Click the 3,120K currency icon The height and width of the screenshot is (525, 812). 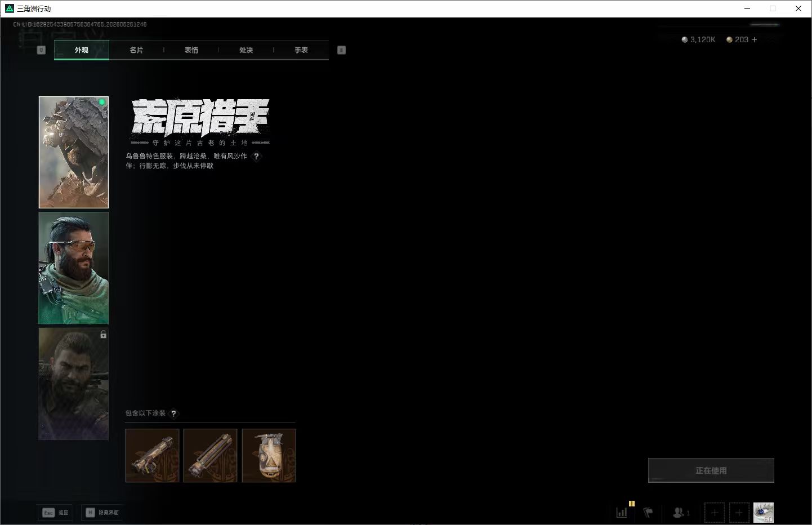pyautogui.click(x=685, y=39)
